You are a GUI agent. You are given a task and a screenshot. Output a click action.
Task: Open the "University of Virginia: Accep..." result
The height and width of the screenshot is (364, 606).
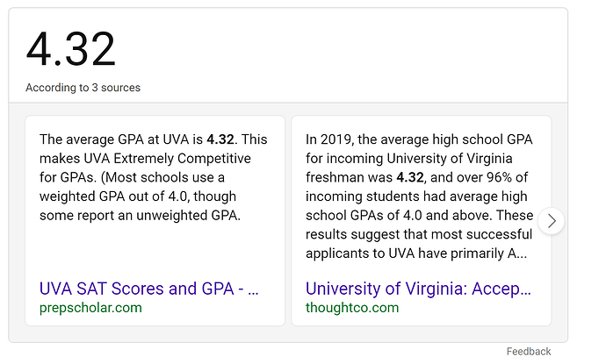point(419,289)
